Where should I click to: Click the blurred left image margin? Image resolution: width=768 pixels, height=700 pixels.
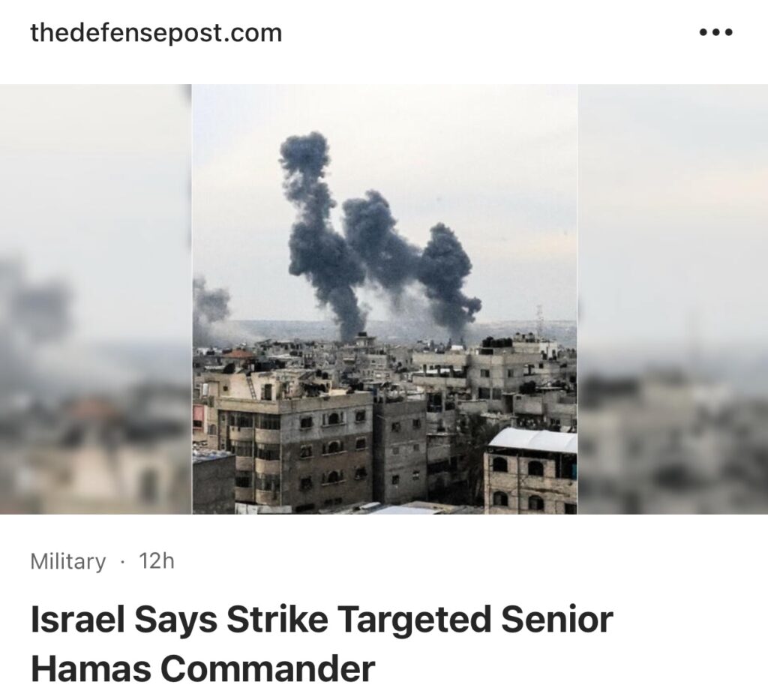pos(96,299)
